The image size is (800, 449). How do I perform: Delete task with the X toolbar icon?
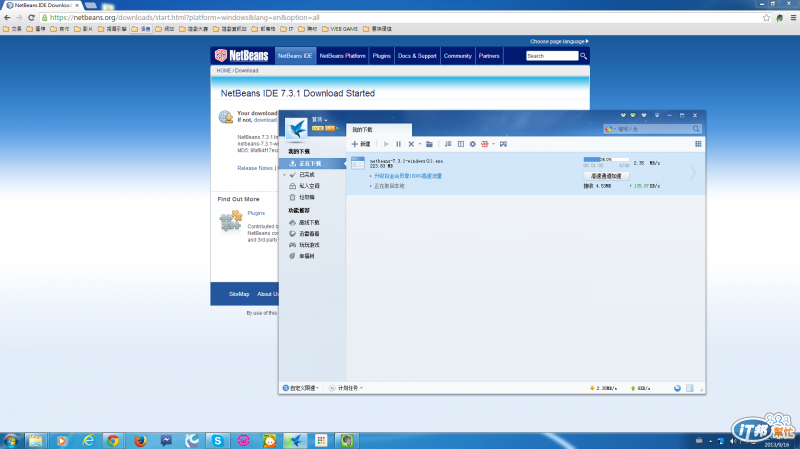tap(411, 144)
